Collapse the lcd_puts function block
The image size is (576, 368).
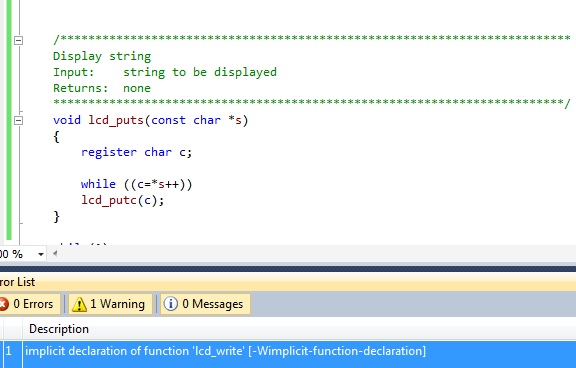[18, 120]
